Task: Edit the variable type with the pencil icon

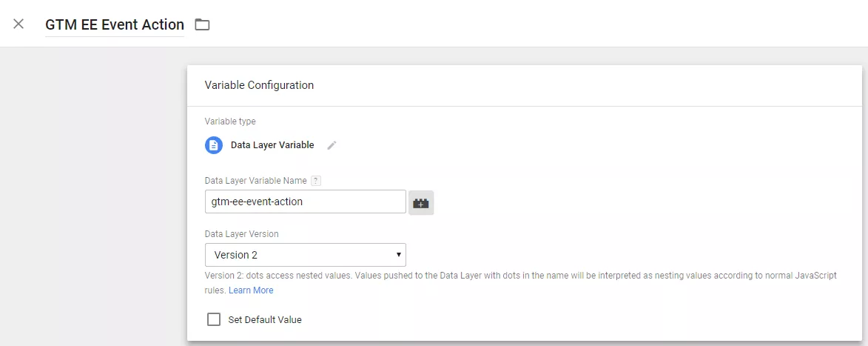Action: pos(332,145)
